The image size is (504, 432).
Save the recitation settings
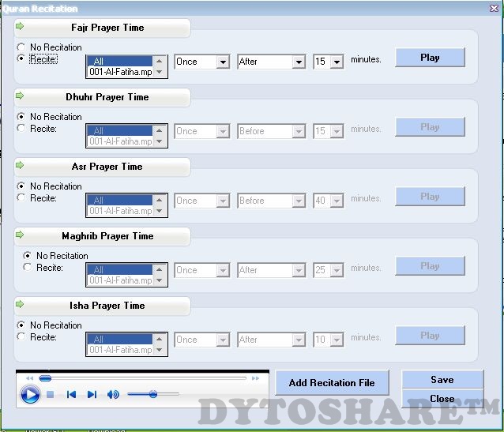click(x=442, y=380)
